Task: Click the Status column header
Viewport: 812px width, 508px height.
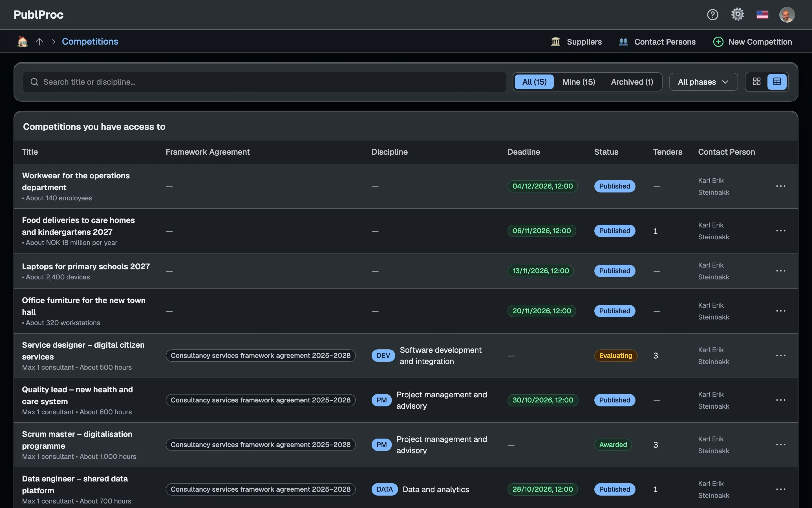Action: (606, 152)
